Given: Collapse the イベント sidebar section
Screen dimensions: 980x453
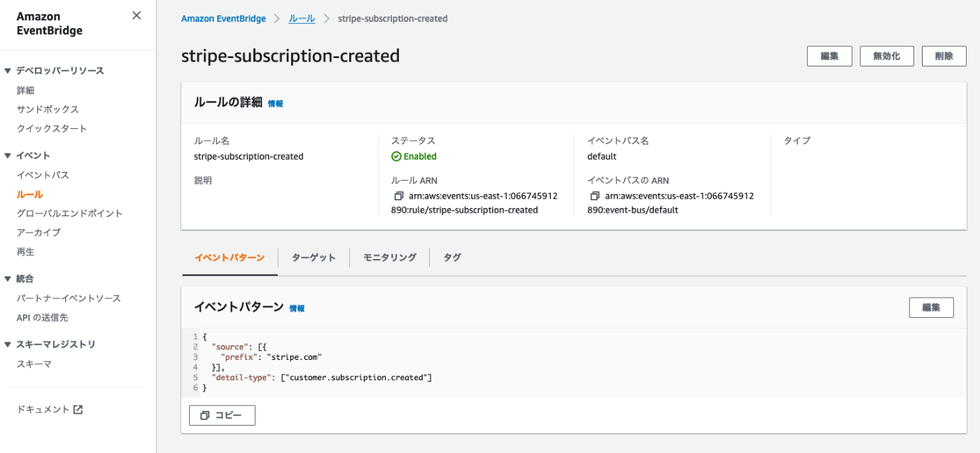Looking at the screenshot, I should [x=8, y=155].
